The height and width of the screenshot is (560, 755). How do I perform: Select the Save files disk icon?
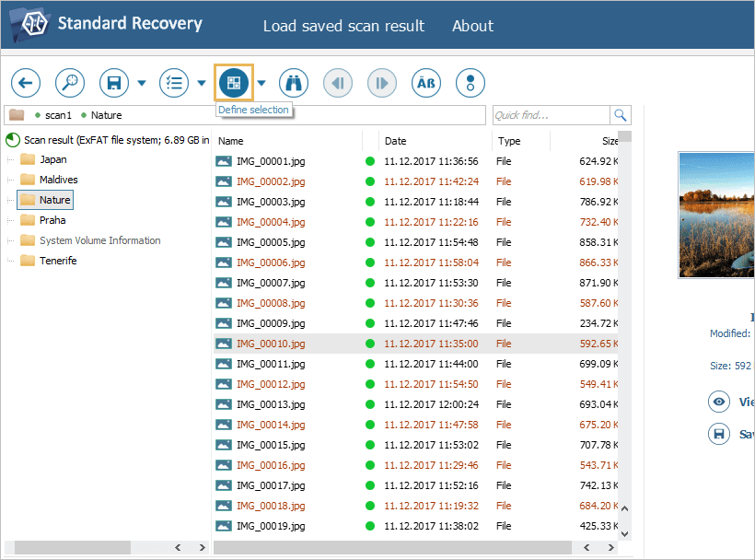113,83
